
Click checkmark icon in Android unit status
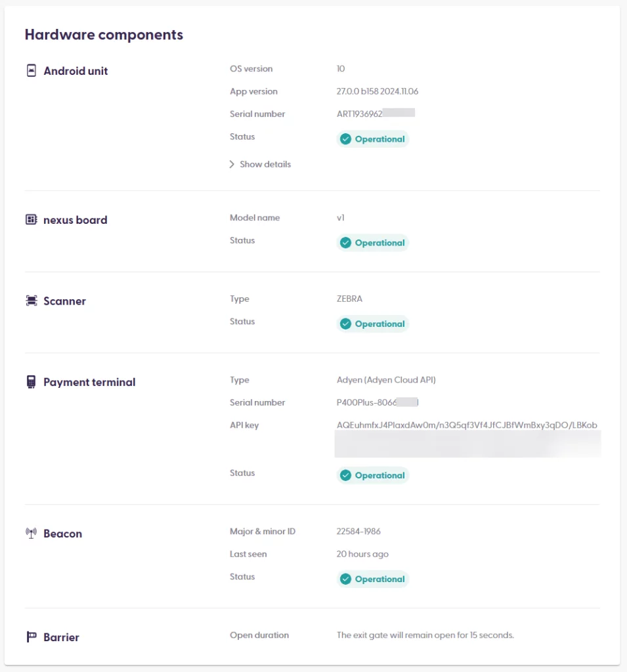tap(345, 139)
